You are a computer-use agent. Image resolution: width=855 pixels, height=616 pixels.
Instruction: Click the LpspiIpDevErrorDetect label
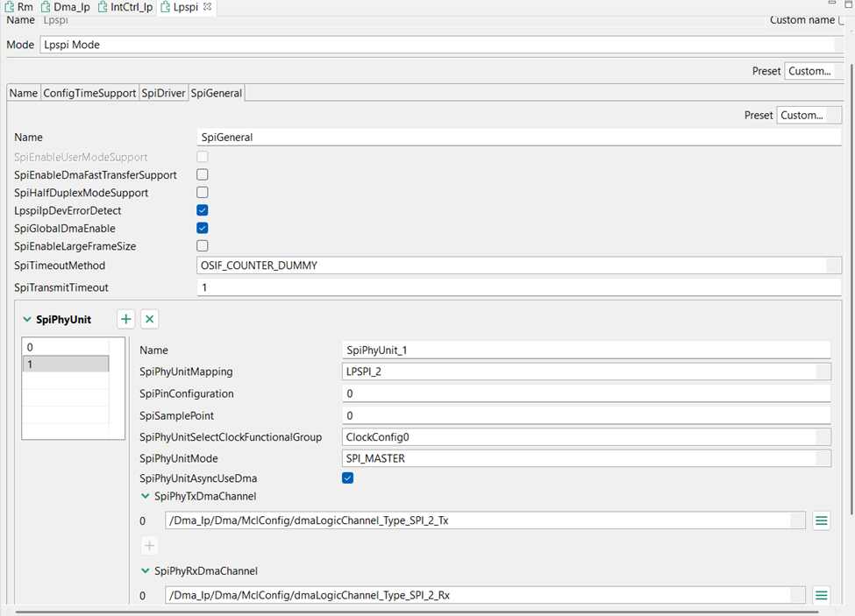coord(68,210)
